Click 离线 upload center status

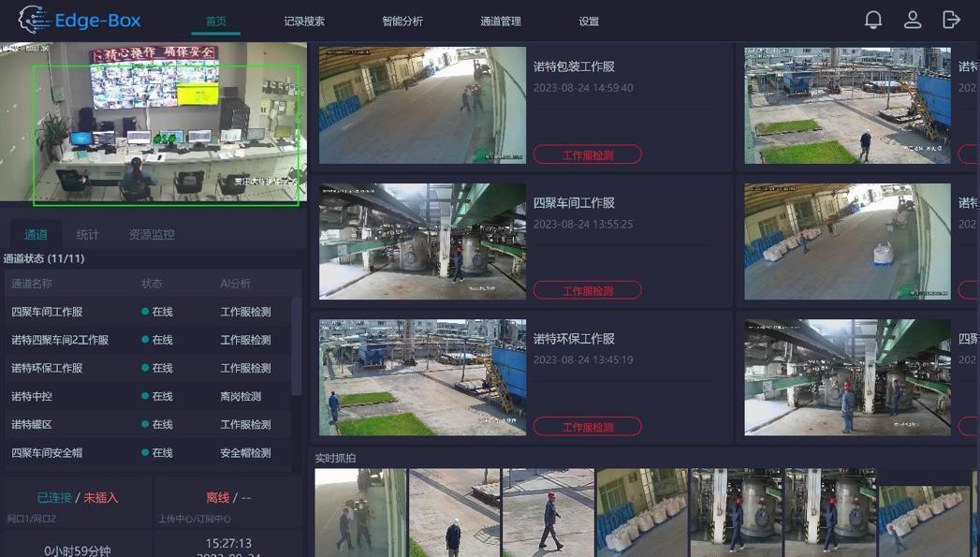click(217, 498)
